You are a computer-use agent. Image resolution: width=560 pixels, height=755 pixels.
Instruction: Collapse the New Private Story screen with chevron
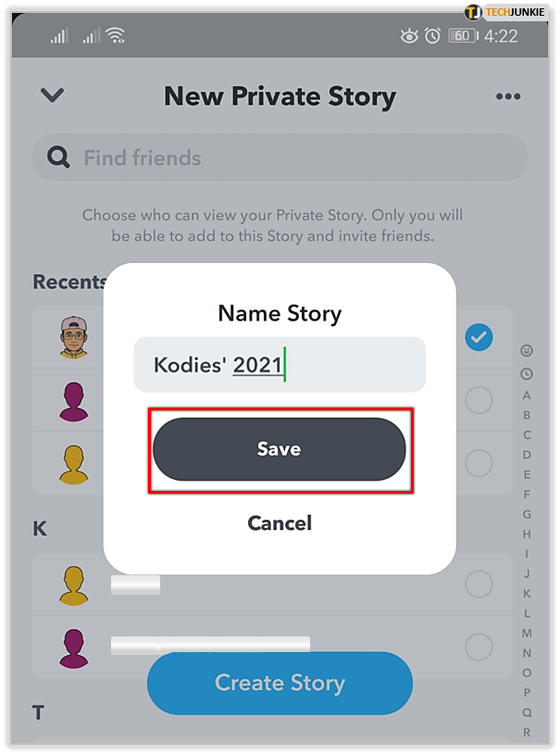pos(53,94)
